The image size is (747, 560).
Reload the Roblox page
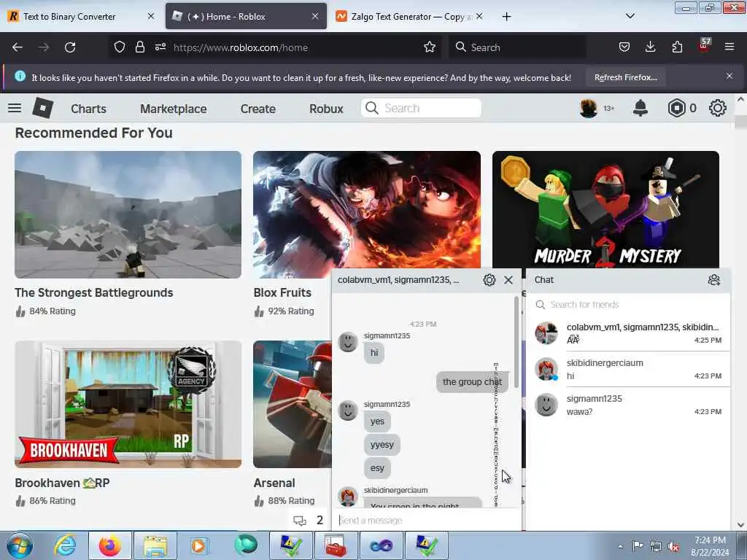70,47
